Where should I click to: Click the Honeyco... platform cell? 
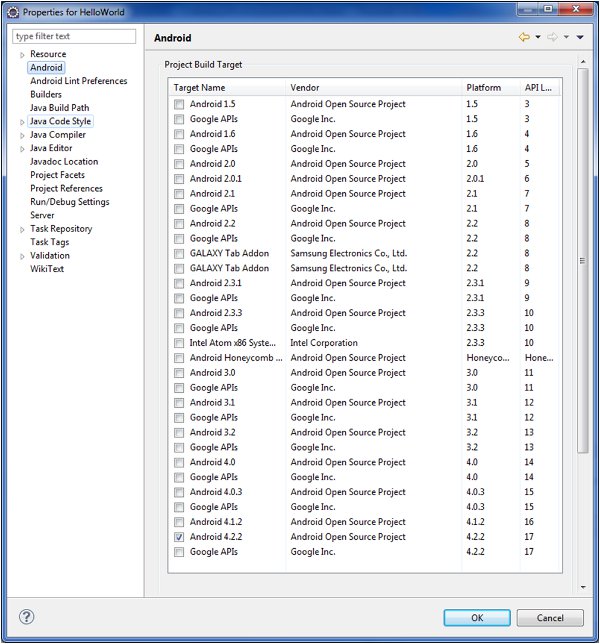pos(488,358)
